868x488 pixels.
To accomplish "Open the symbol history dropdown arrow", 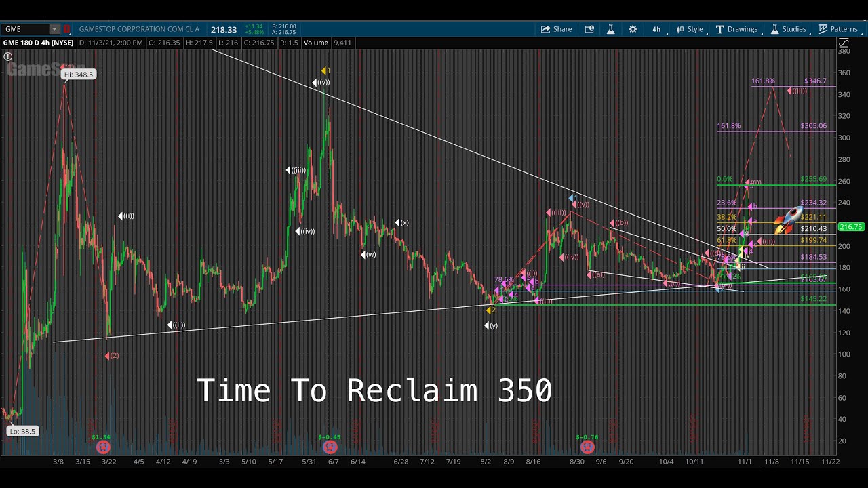I will pos(54,29).
